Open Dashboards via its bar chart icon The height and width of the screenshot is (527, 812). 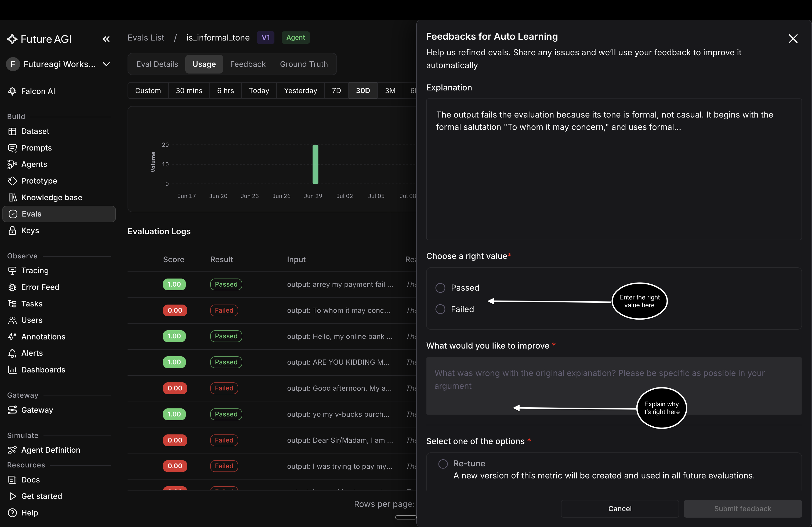(x=12, y=370)
